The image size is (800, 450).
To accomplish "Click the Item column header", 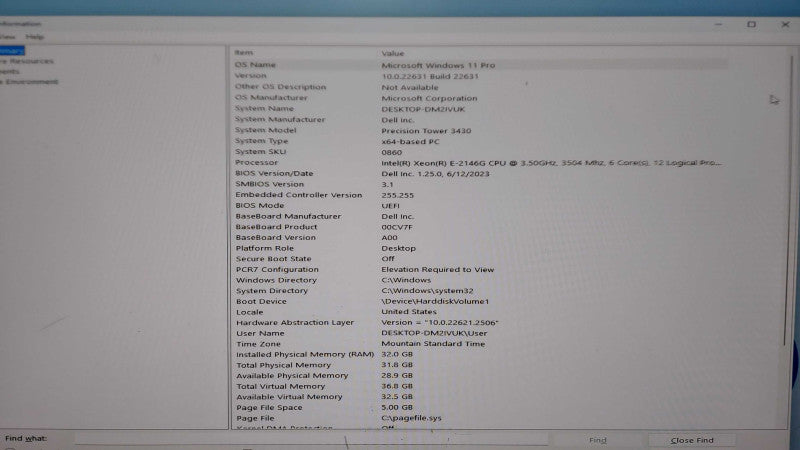I will click(243, 53).
